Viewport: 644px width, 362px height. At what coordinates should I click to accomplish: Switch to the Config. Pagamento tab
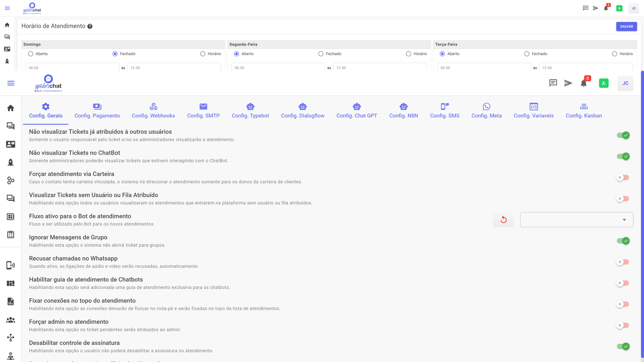tap(97, 111)
